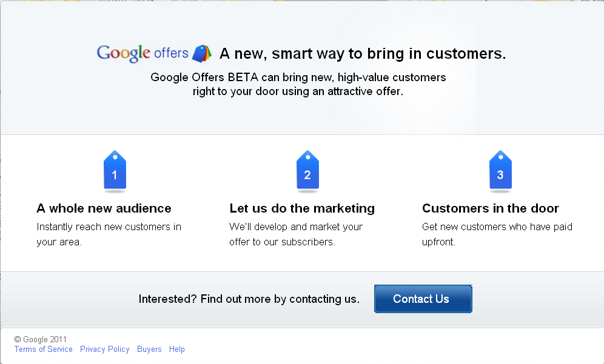Click the headline about bringing in customers

[x=363, y=53]
